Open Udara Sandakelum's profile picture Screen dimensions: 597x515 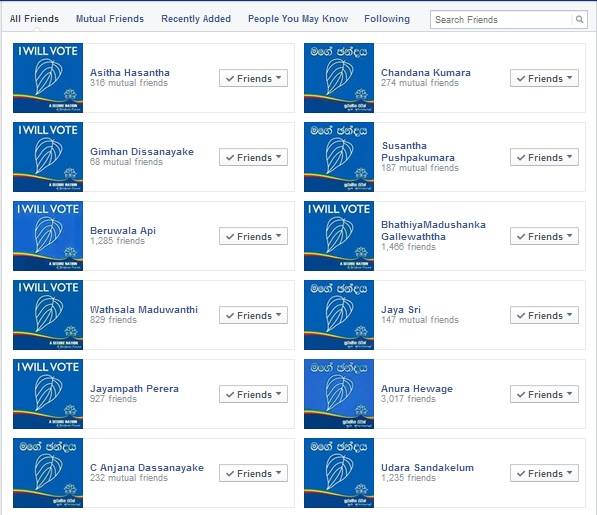tap(339, 473)
